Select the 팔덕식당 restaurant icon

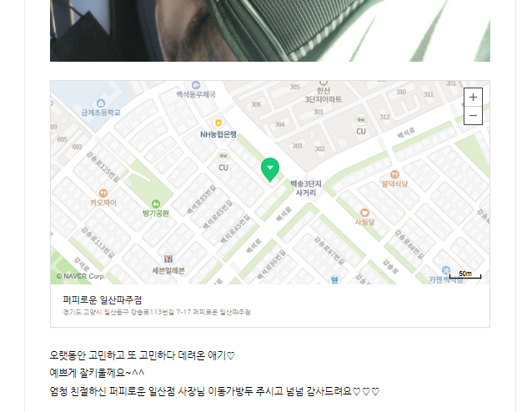click(x=394, y=174)
